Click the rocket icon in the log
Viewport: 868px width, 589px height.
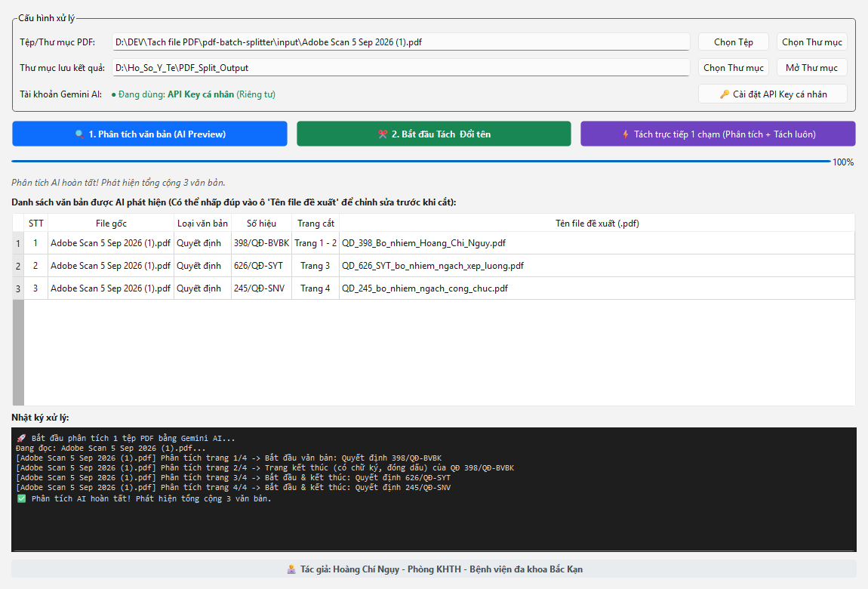22,439
